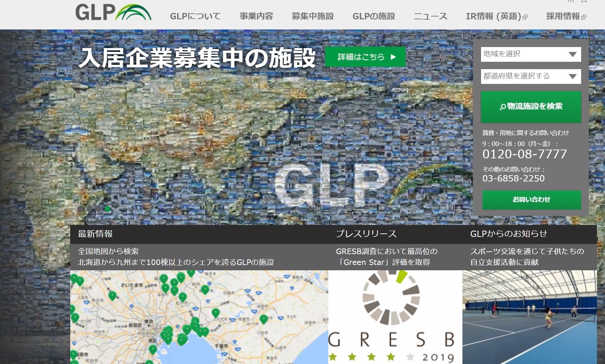Click the 詳細はこちら button
This screenshot has width=605, height=364.
[365, 57]
